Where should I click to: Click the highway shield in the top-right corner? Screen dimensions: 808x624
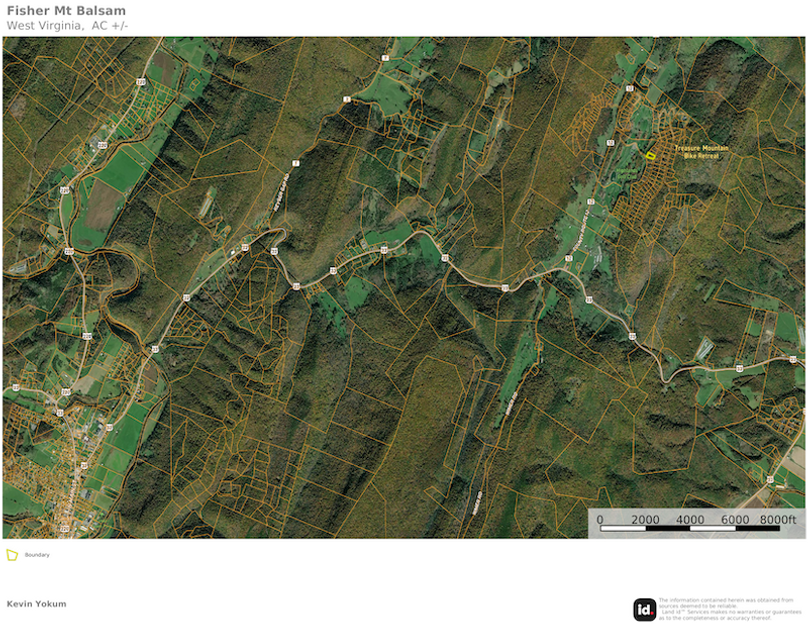pos(630,89)
